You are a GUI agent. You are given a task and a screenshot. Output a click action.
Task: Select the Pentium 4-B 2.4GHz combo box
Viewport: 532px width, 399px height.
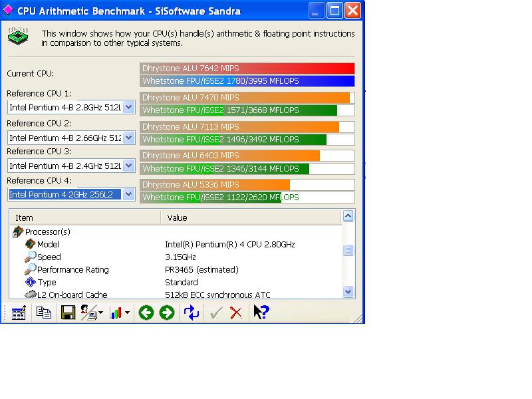tap(71, 166)
